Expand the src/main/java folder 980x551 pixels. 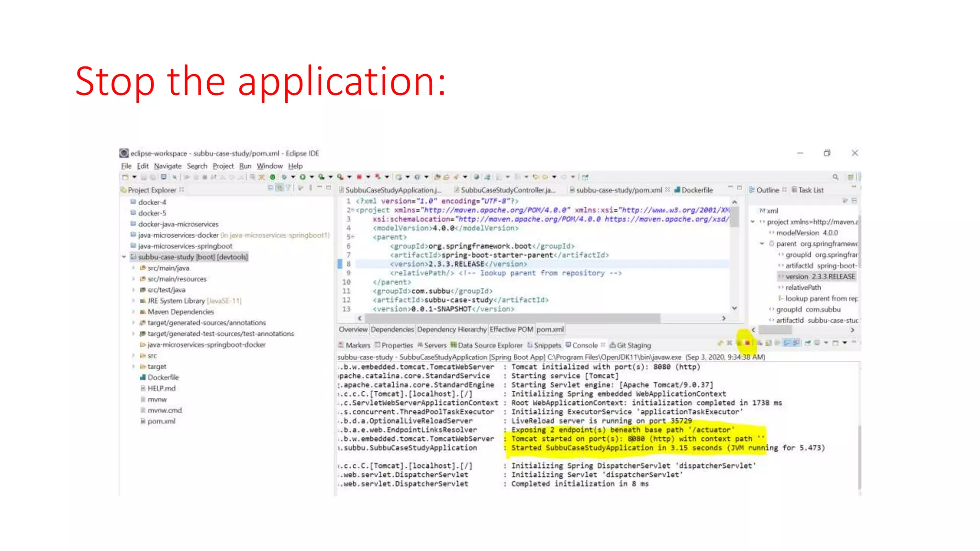coord(134,268)
